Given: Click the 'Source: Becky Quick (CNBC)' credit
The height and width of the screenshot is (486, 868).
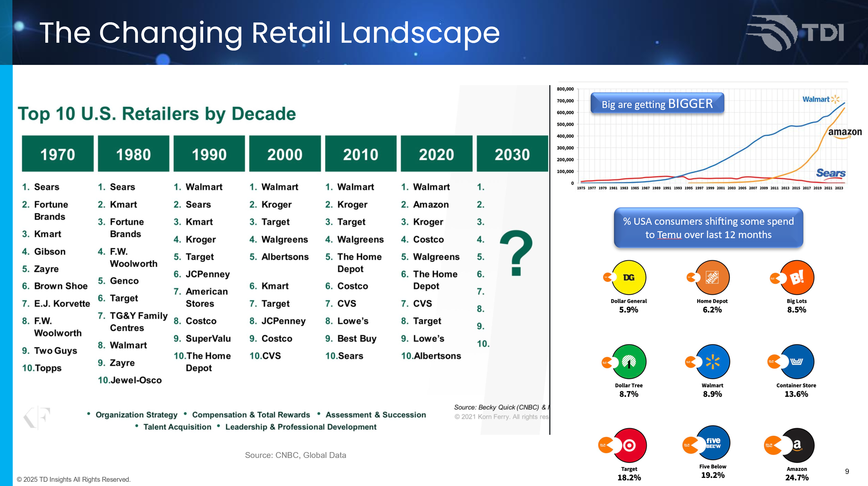Looking at the screenshot, I should (501, 407).
